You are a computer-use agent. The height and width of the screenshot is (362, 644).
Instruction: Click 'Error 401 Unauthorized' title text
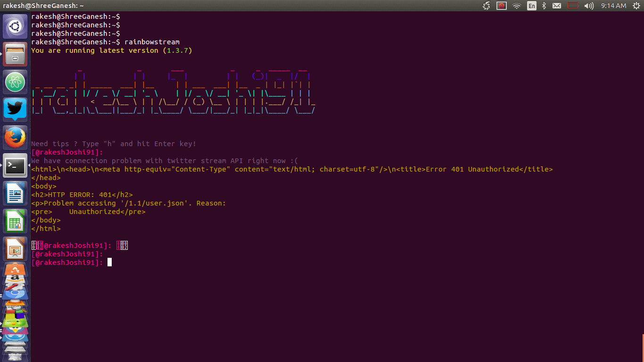pos(472,169)
